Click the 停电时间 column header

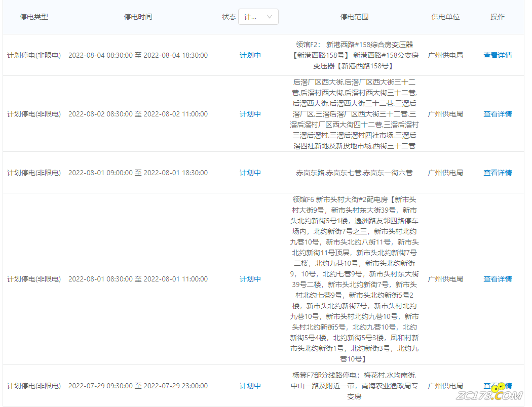(x=138, y=17)
